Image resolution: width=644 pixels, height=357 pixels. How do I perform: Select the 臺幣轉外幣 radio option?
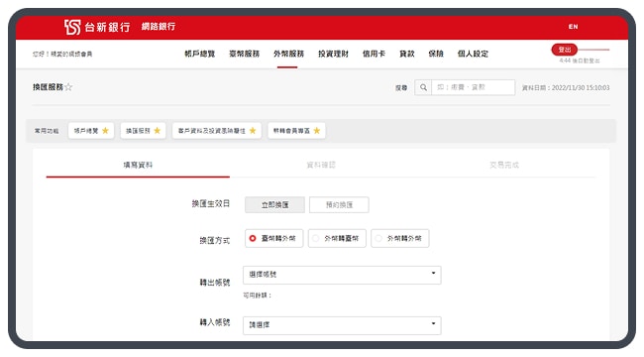pyautogui.click(x=273, y=239)
